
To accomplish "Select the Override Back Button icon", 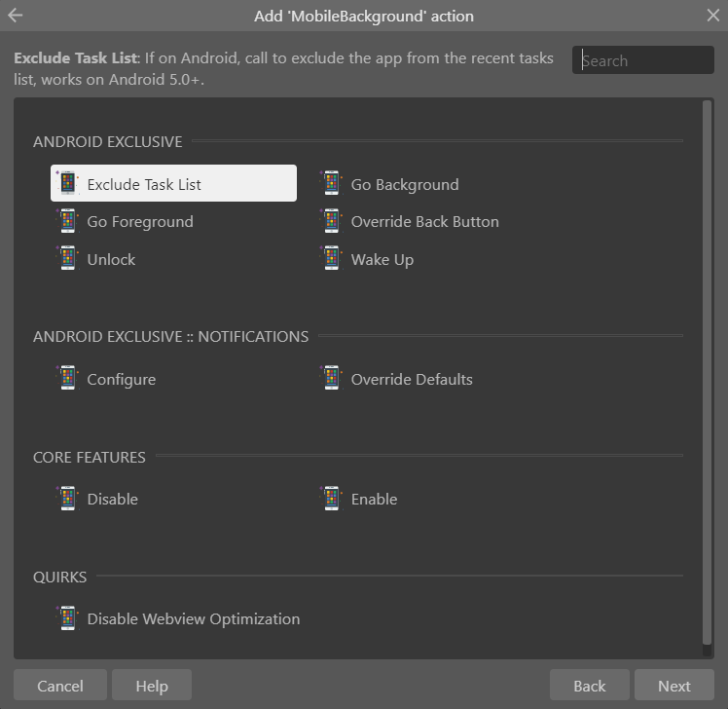I will click(331, 220).
